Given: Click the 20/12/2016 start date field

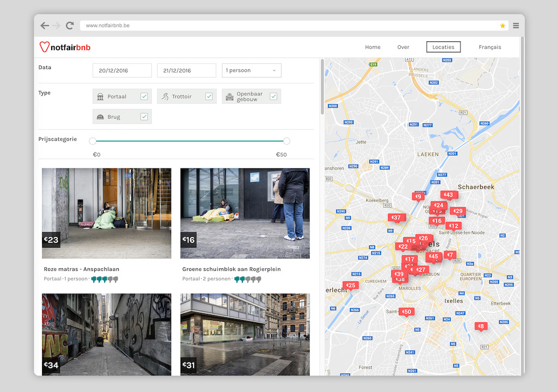Looking at the screenshot, I should [122, 70].
